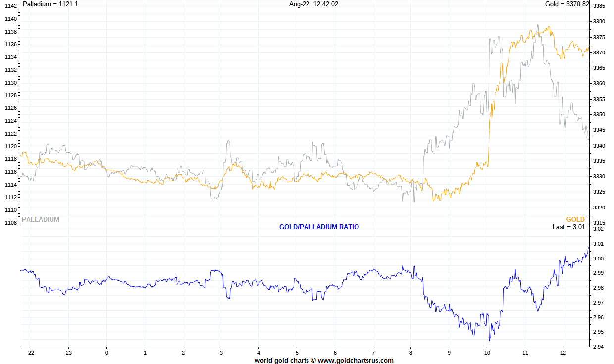Click the 3315 gold axis label
This screenshot has height=364, width=614.
(599, 223)
